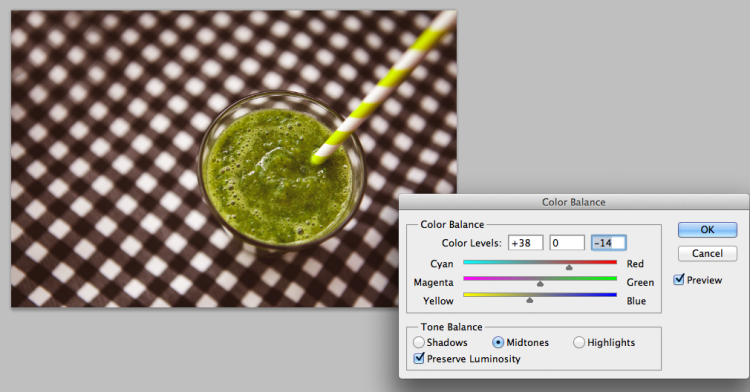The image size is (750, 392).
Task: Click the OK button
Action: click(x=707, y=229)
